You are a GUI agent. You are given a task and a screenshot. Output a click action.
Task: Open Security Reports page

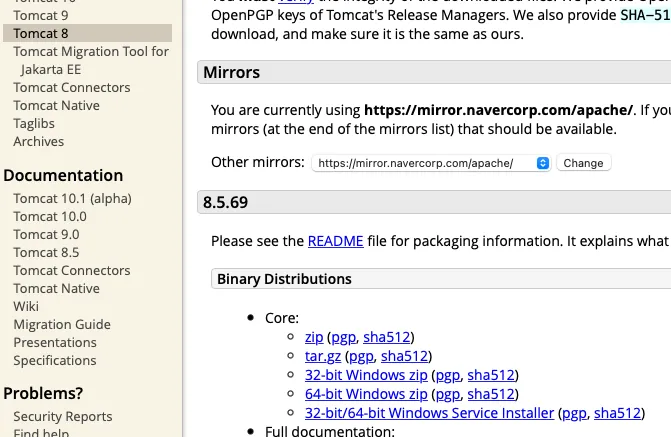pos(63,416)
